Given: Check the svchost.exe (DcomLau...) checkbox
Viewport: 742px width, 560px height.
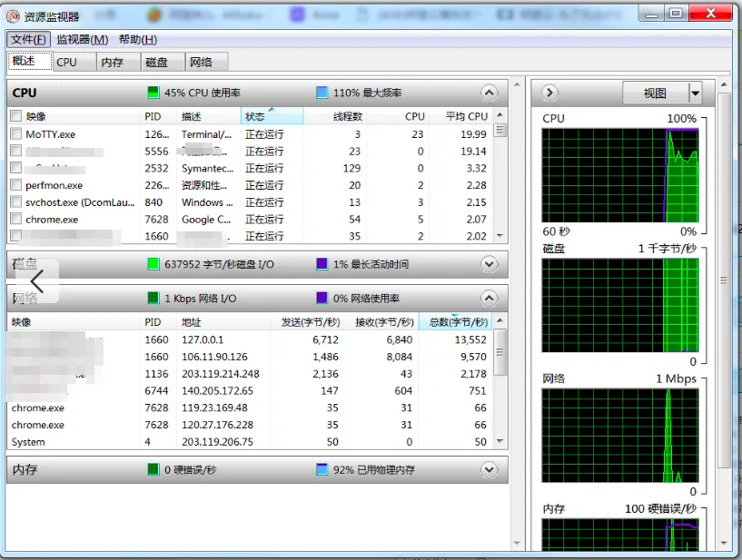Looking at the screenshot, I should click(15, 202).
